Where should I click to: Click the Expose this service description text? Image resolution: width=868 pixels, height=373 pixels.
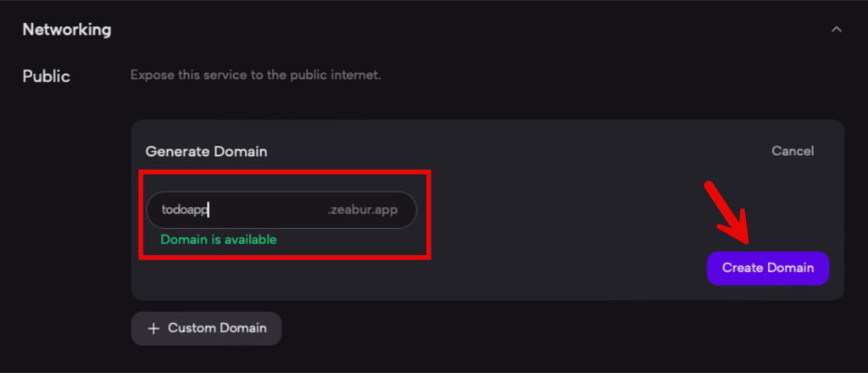tap(255, 75)
